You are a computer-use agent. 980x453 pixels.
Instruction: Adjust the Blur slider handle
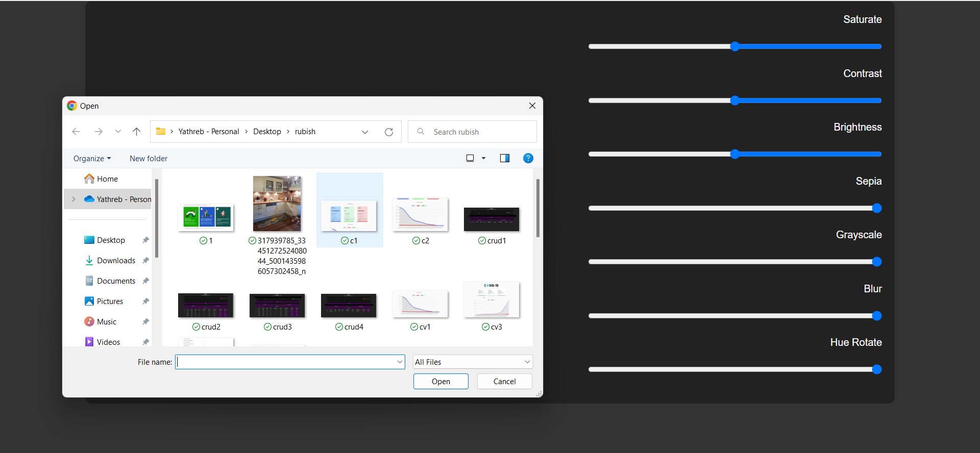877,316
